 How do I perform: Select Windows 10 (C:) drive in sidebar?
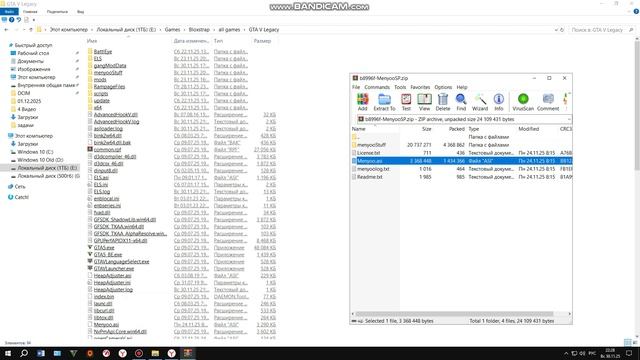pos(35,152)
